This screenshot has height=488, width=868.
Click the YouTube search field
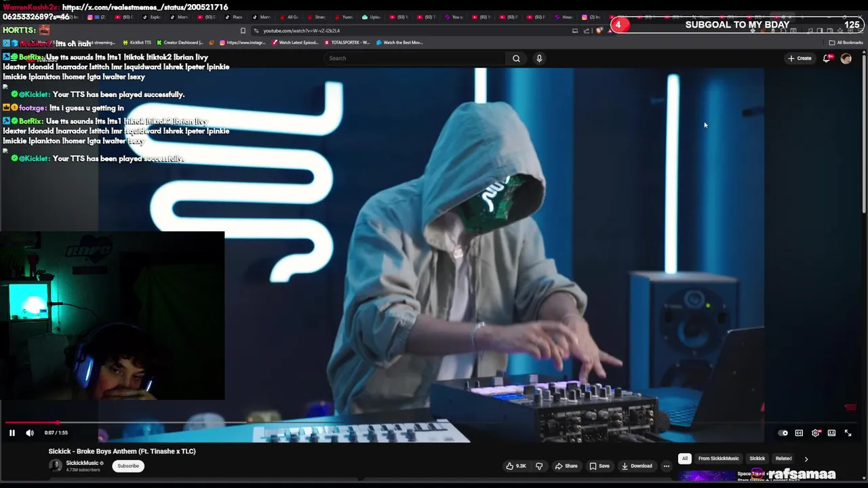coord(415,58)
